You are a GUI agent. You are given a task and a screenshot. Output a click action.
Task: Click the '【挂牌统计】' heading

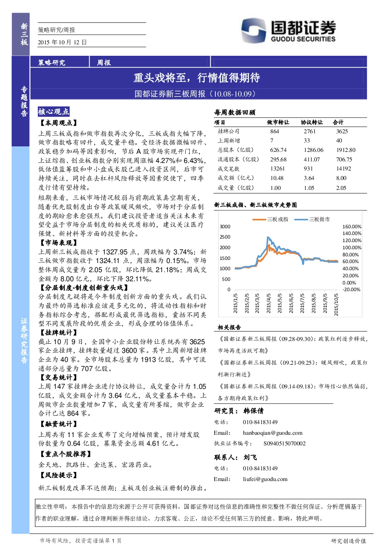58,333
